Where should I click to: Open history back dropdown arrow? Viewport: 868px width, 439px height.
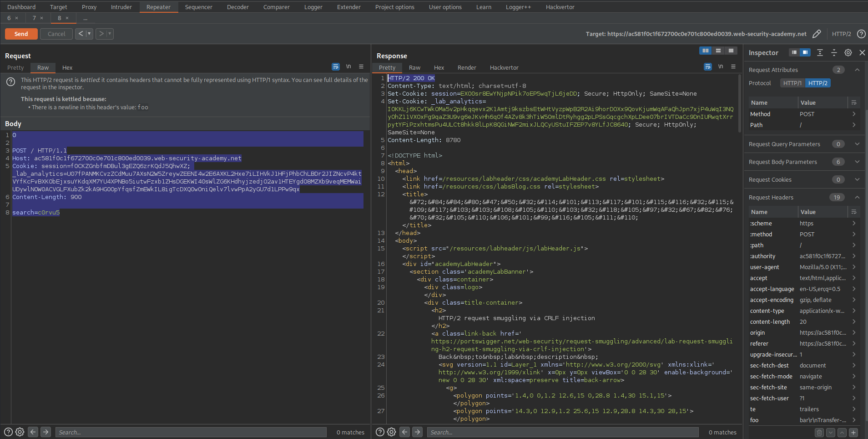click(x=89, y=34)
